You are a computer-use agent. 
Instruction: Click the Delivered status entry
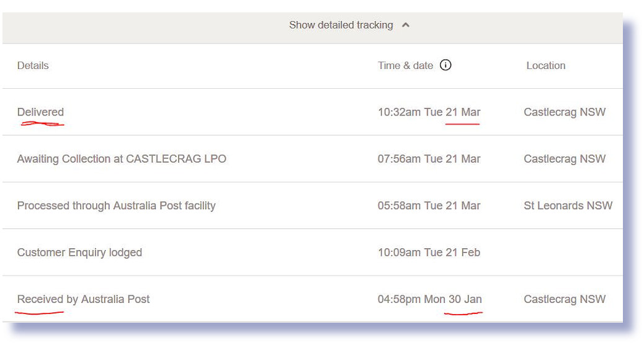(40, 112)
